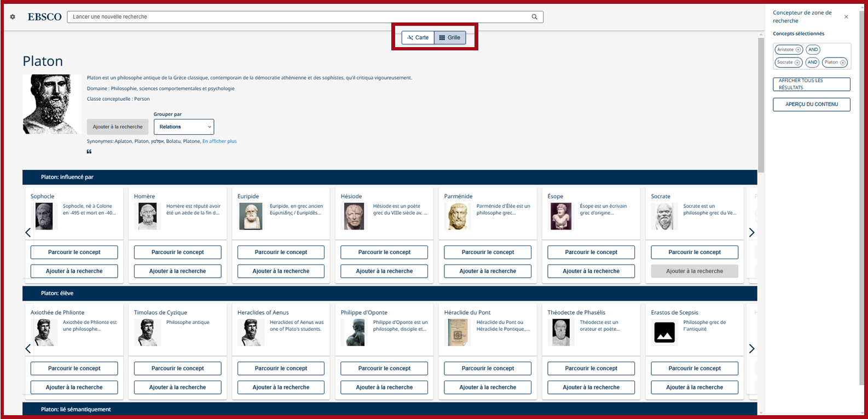Click AFFICHER TOUS LES RÉSULTATS button
868x419 pixels.
click(811, 84)
